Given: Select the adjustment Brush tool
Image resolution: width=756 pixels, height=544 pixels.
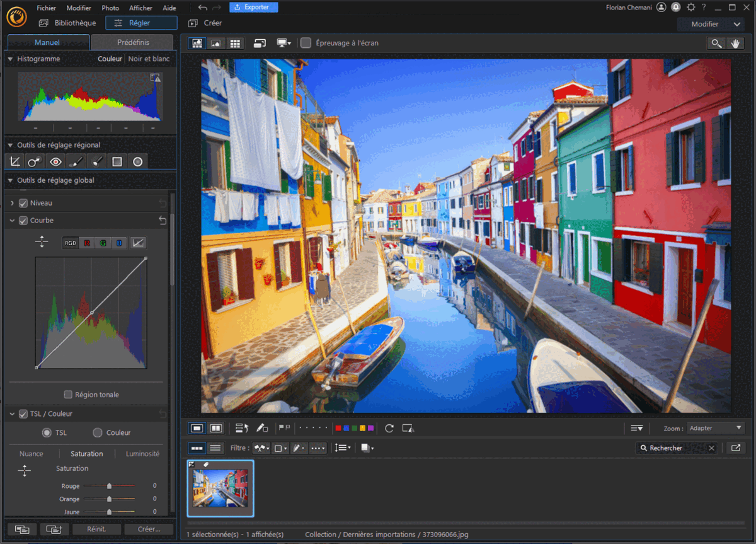Looking at the screenshot, I should (76, 161).
